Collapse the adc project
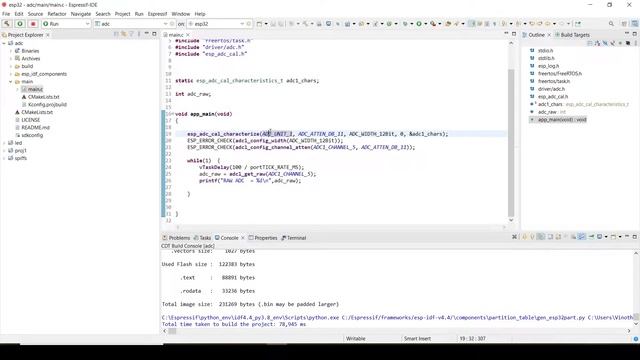Image resolution: width=640 pixels, height=360 pixels. click(4, 43)
